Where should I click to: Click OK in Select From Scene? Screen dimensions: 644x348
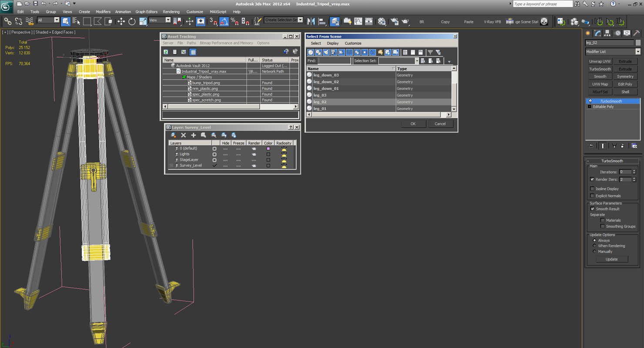tap(413, 124)
